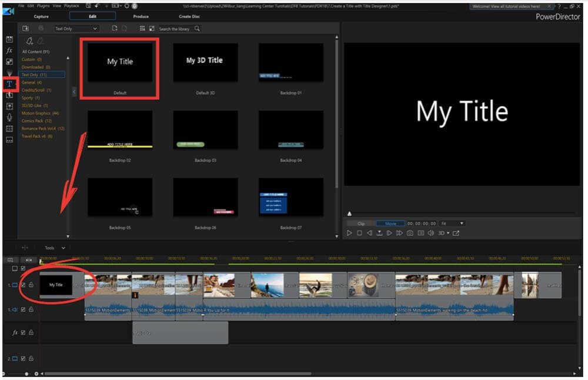Open the Audio Mixing Room icon
The image size is (588, 380).
coord(10,106)
